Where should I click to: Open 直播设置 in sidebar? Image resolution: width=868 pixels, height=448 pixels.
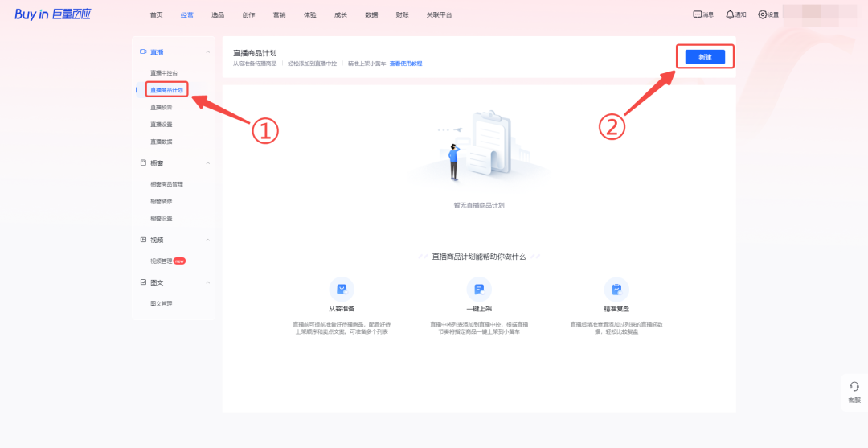click(161, 125)
